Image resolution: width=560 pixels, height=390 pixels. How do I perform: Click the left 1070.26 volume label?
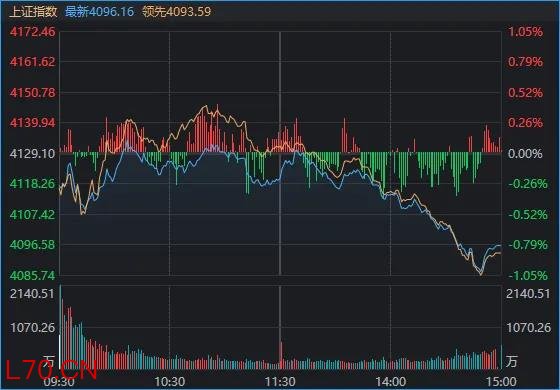pyautogui.click(x=32, y=328)
